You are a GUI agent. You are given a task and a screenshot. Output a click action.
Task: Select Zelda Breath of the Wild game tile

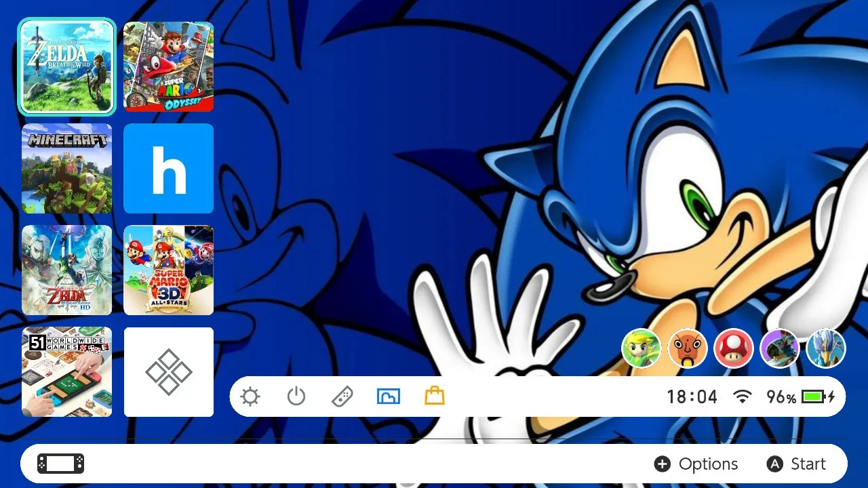pyautogui.click(x=66, y=66)
